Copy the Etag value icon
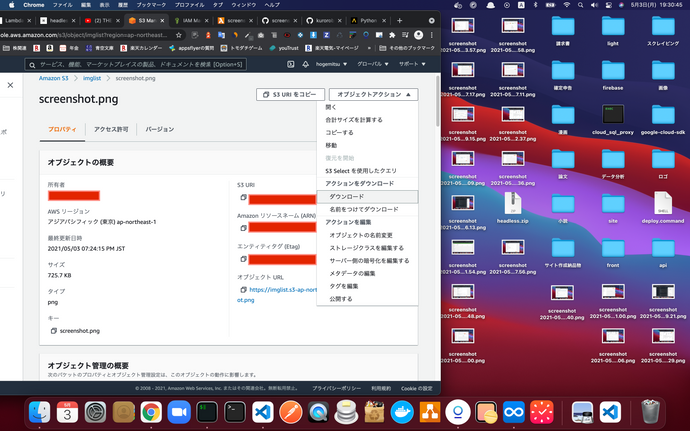The width and height of the screenshot is (690, 431). coord(243,259)
